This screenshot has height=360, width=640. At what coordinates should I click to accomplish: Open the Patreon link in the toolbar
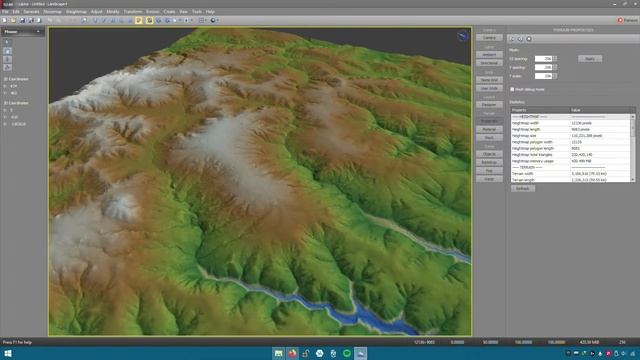[x=627, y=20]
